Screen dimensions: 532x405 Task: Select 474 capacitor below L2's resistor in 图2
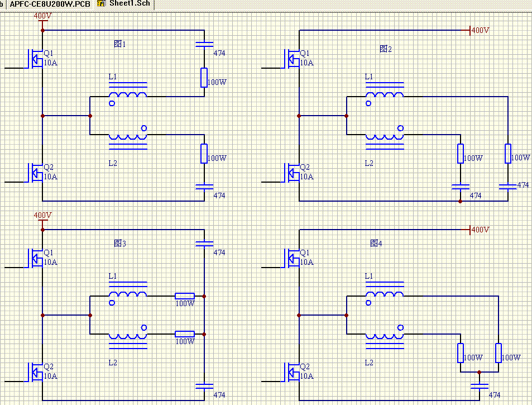tap(461, 187)
